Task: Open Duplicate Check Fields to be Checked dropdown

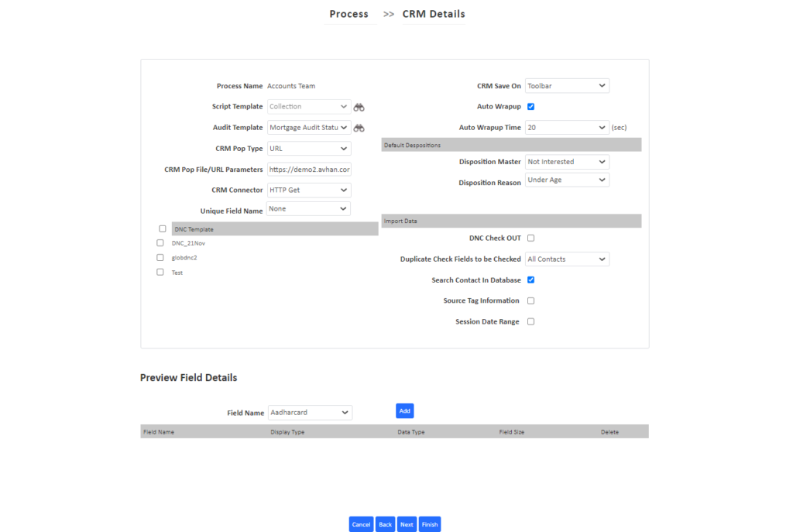Action: click(x=567, y=259)
